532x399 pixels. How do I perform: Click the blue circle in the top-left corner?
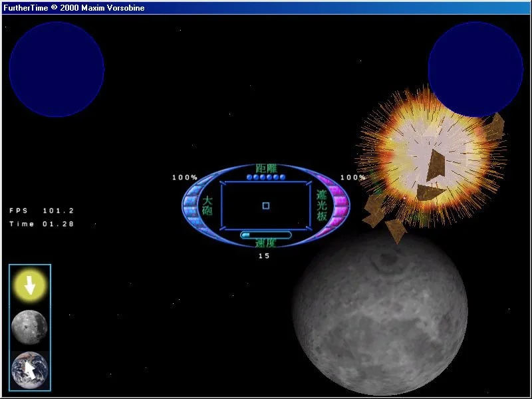tap(57, 69)
